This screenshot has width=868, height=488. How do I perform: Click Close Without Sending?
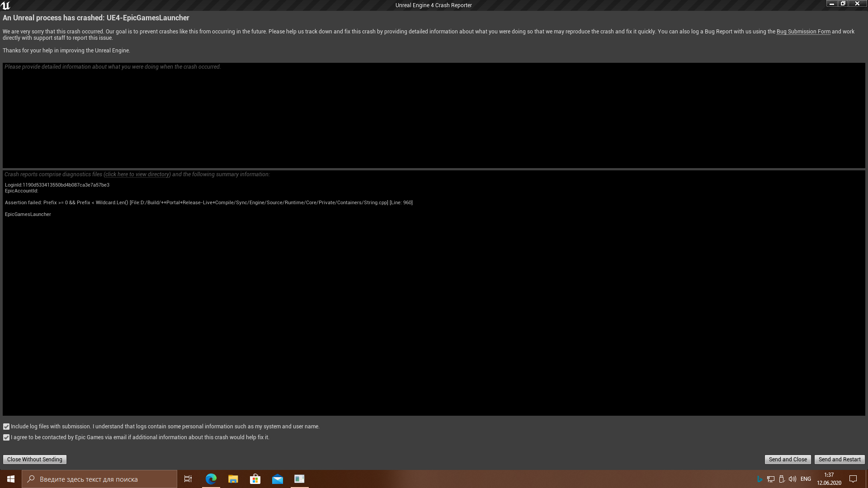35,460
